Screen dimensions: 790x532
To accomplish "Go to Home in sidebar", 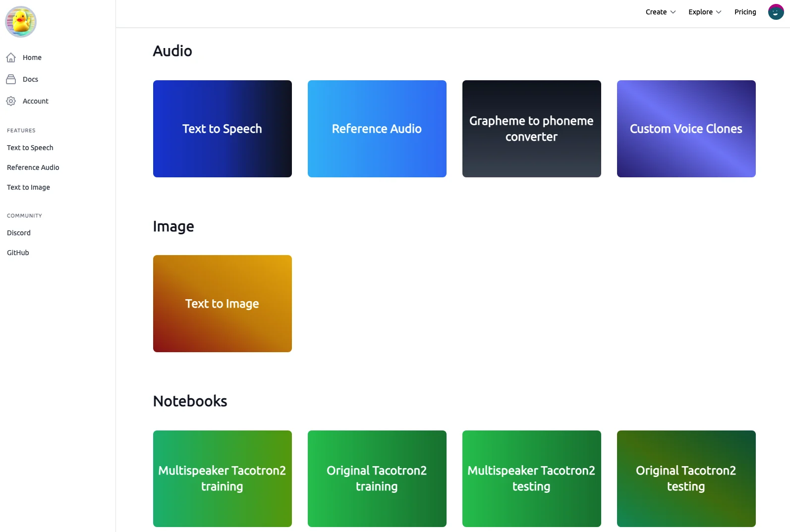I will click(x=32, y=57).
